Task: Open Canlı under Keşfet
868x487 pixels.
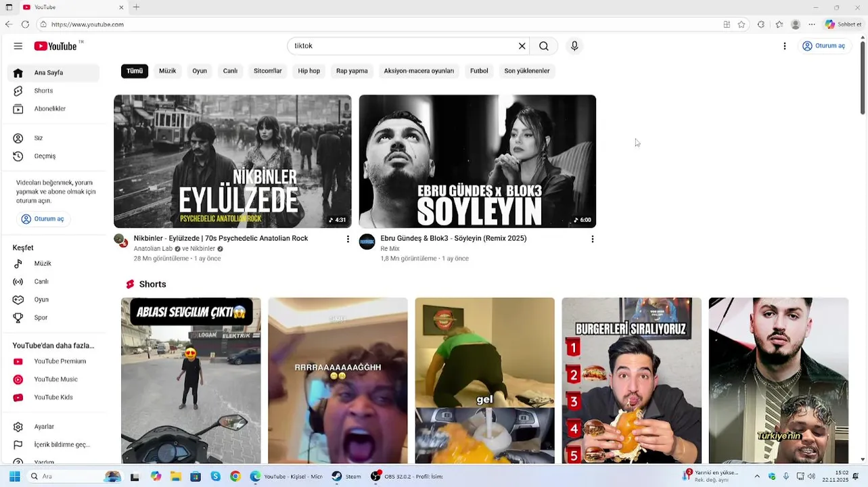Action: pos(53,281)
